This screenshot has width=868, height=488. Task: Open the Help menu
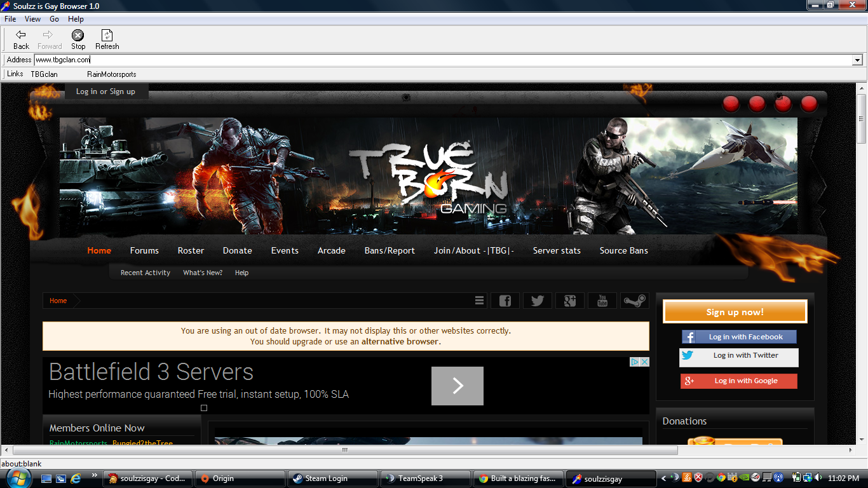point(76,19)
